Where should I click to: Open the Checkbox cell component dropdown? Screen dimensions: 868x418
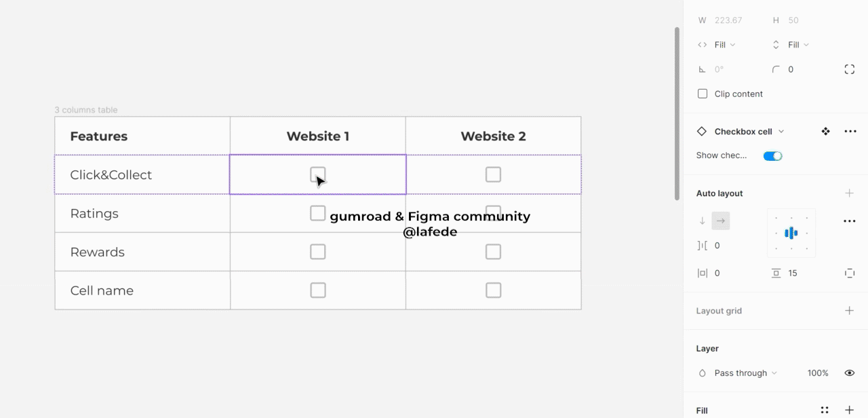click(781, 132)
